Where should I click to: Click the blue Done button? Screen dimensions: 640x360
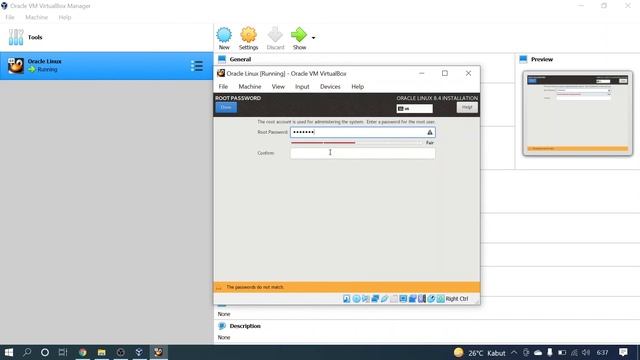226,107
